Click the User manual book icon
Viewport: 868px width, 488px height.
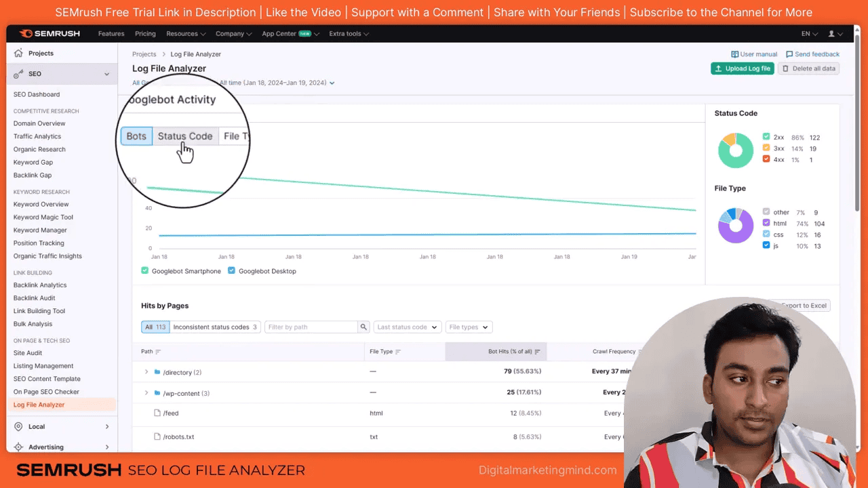coord(735,54)
